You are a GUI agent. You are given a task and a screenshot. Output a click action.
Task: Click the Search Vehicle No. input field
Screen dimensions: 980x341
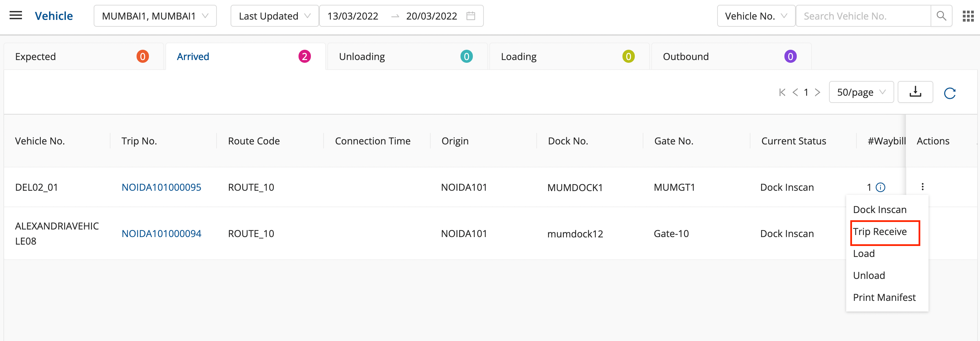coord(862,16)
